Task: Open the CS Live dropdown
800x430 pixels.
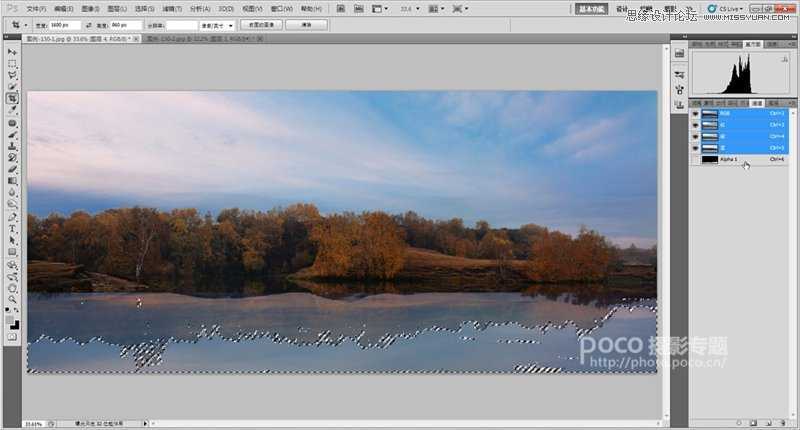Action: 726,9
